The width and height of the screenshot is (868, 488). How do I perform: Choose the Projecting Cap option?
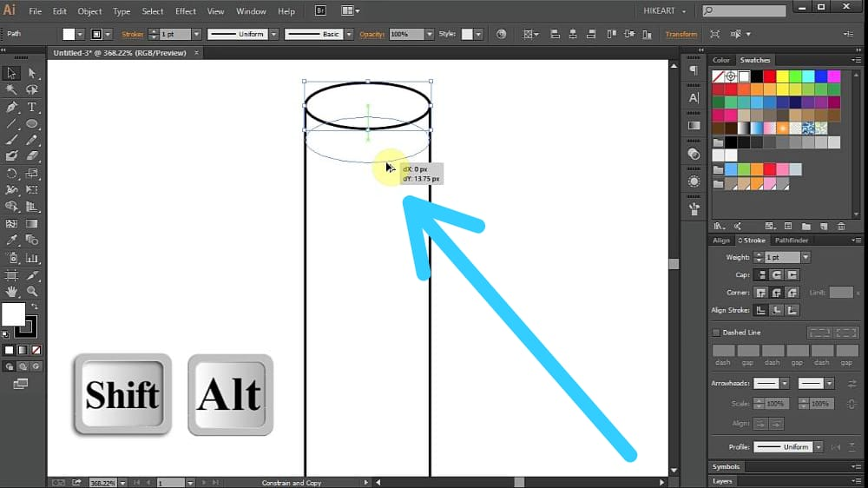click(x=792, y=274)
